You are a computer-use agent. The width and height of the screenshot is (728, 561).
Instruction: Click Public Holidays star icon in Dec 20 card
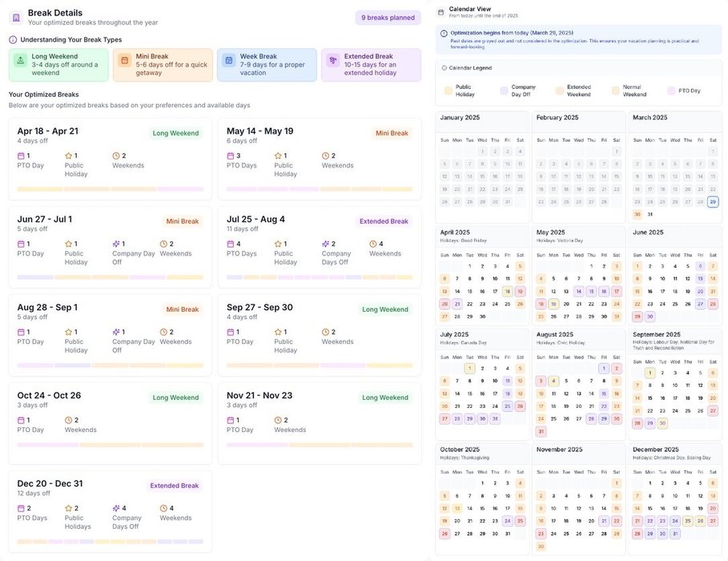tap(69, 508)
